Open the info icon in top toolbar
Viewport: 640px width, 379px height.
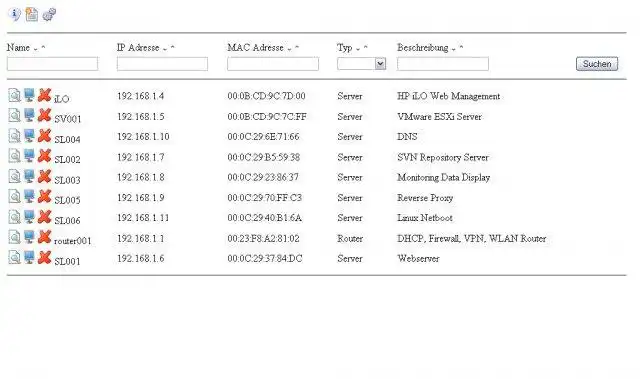pos(15,14)
